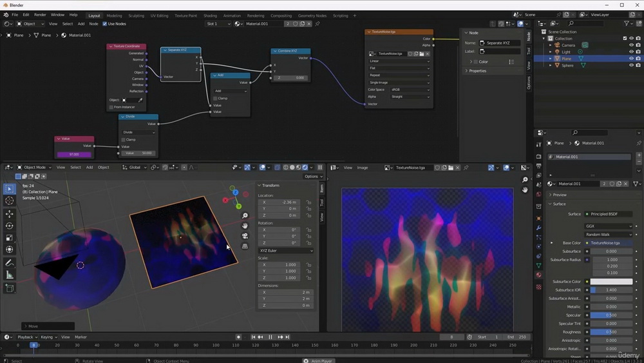Pause the animation playback
The image size is (644, 363).
(x=270, y=337)
